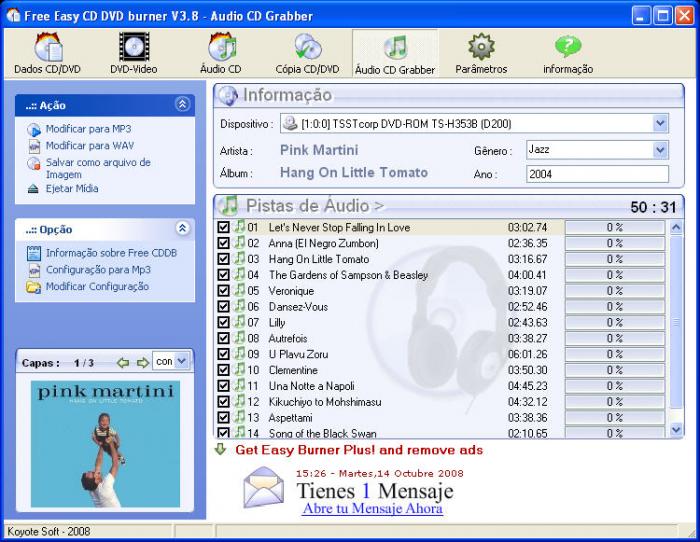This screenshot has width=700, height=542.
Task: Toggle checkbox for track 08 Autrefois
Action: [223, 338]
